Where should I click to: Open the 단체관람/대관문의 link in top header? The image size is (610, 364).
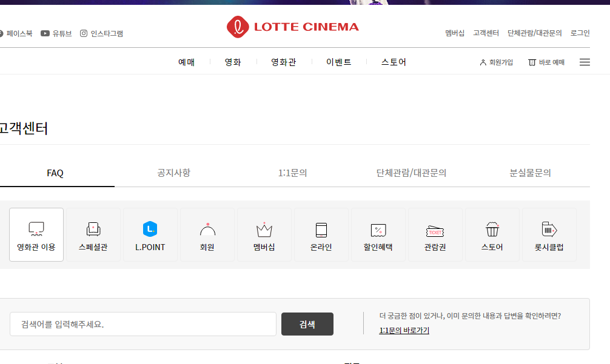pyautogui.click(x=535, y=33)
